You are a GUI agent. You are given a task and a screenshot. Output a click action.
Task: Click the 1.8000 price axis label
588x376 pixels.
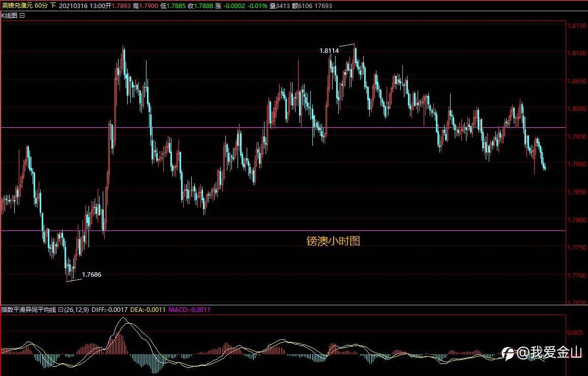(x=577, y=108)
